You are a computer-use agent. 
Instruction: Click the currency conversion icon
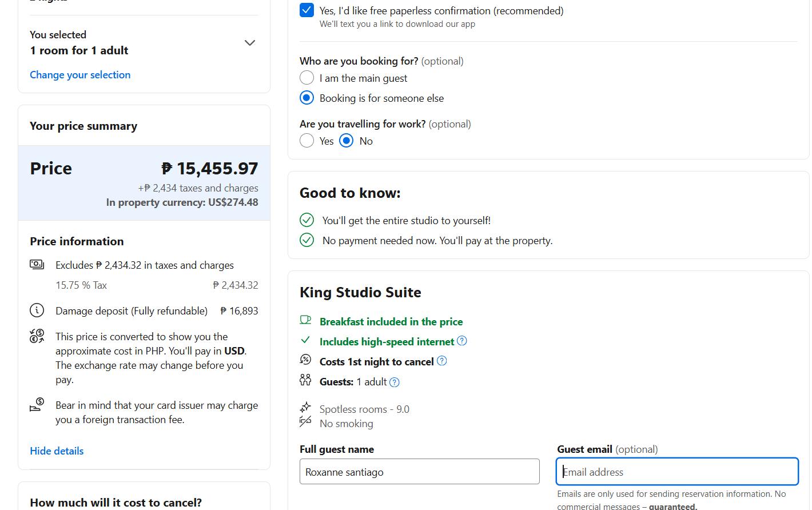coord(37,336)
